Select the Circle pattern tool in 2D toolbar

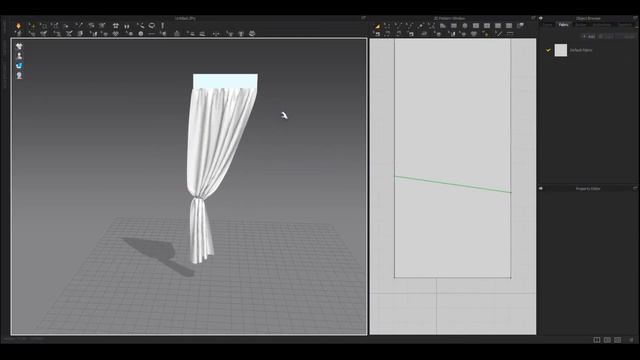[465, 26]
